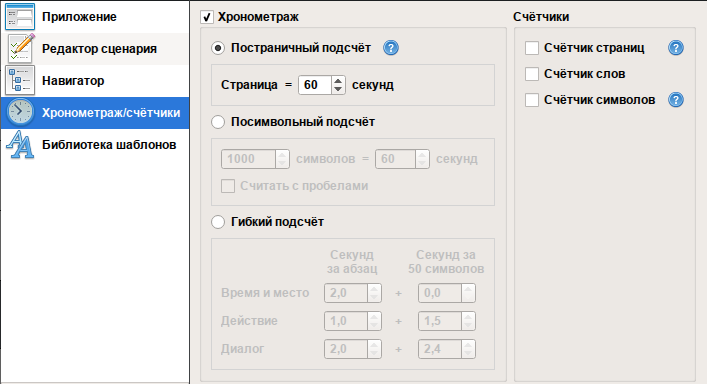
Task: Open the Навигатор settings section
Action: coord(95,81)
